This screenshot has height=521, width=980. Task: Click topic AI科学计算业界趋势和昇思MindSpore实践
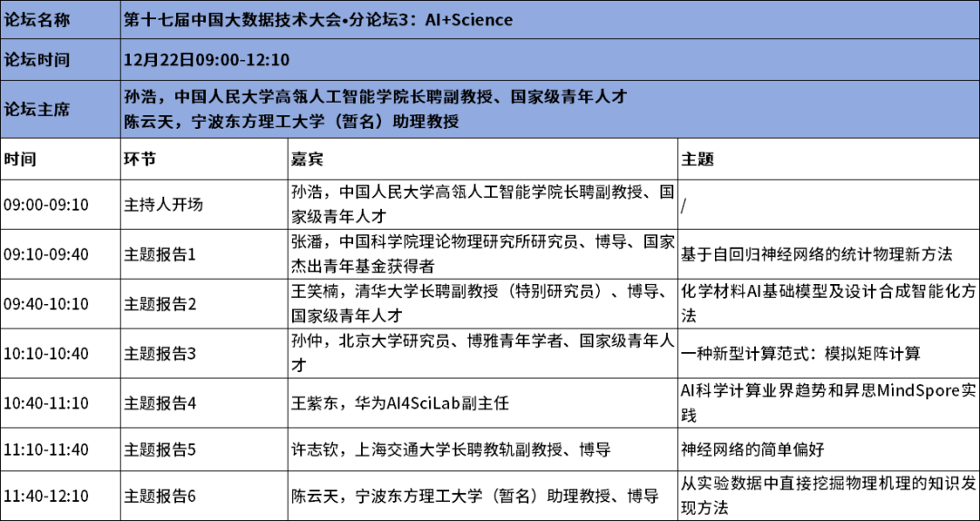point(828,402)
